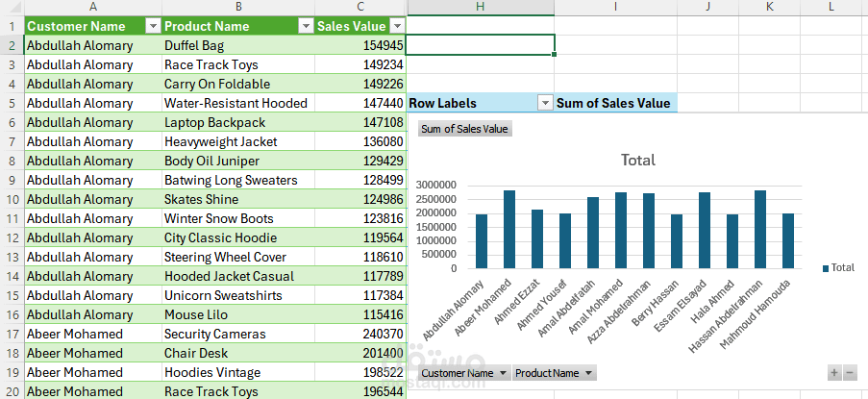
Task: Select the cell with value 154945
Action: tap(360, 45)
